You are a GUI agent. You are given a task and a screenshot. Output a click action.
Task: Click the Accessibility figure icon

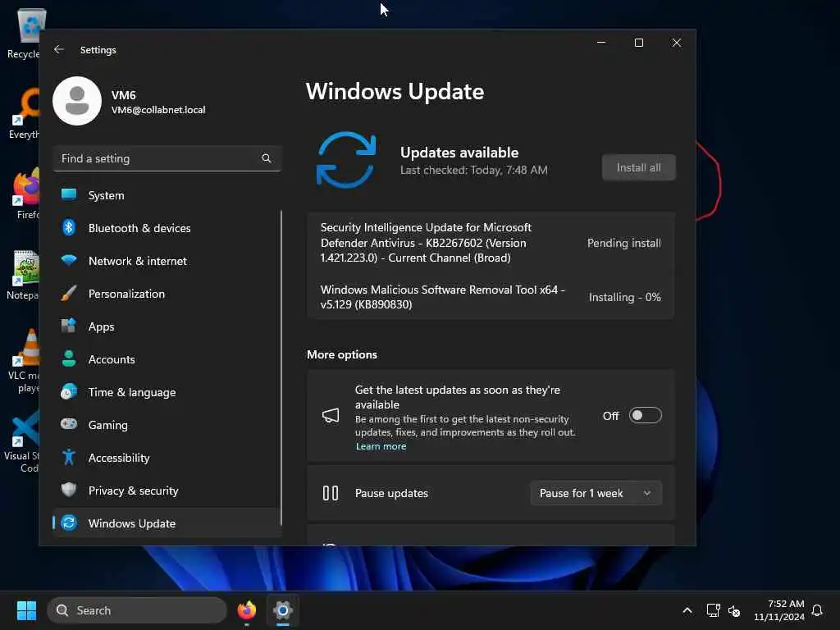coord(69,457)
